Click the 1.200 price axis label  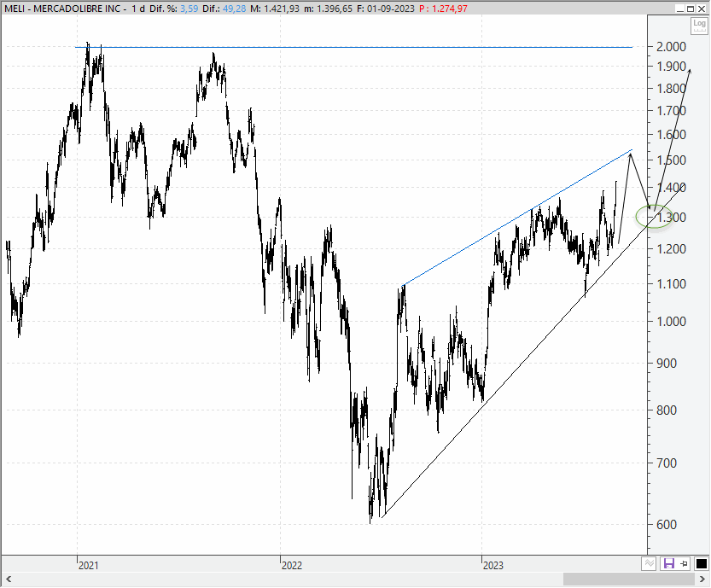point(671,248)
